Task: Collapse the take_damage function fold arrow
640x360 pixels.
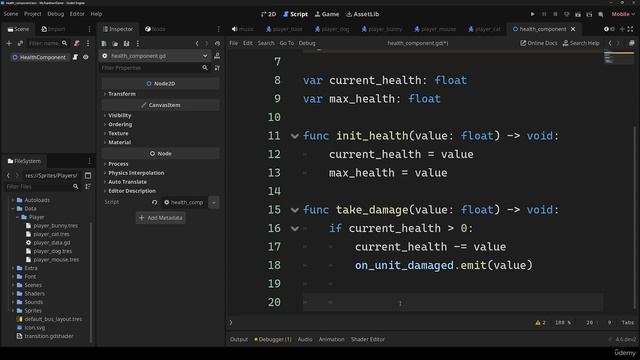Action: [x=295, y=210]
